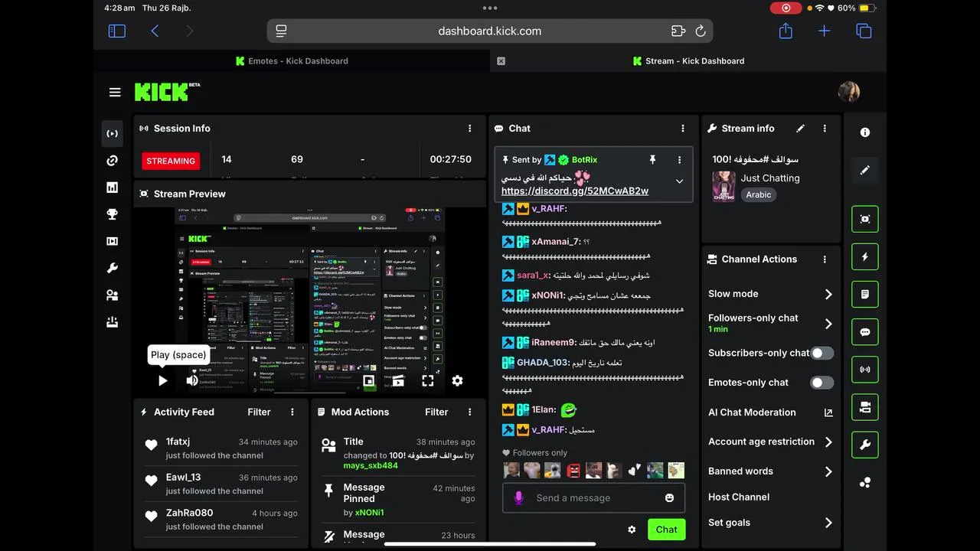
Task: Open Activity Feed Filter
Action: tap(259, 412)
